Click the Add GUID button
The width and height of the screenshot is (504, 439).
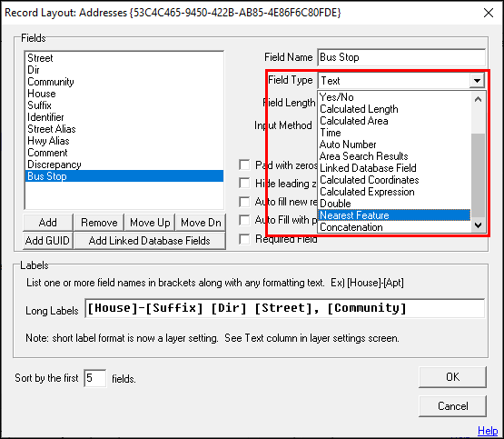[47, 241]
